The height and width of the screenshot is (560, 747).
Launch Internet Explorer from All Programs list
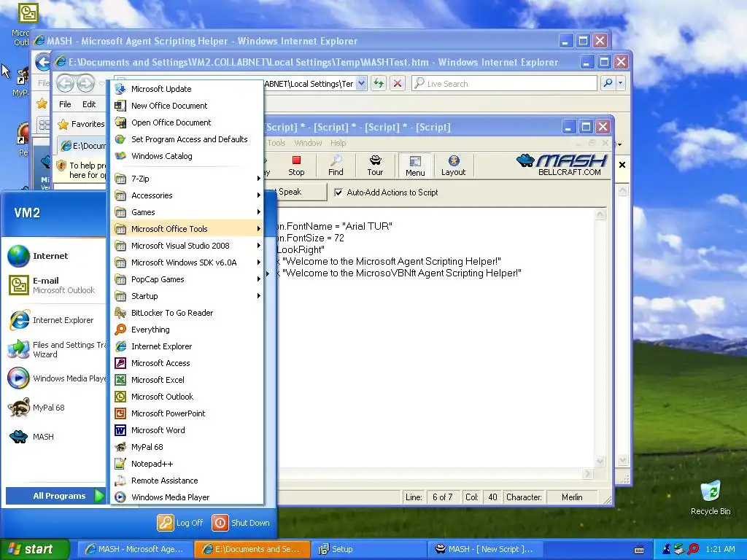pyautogui.click(x=187, y=346)
